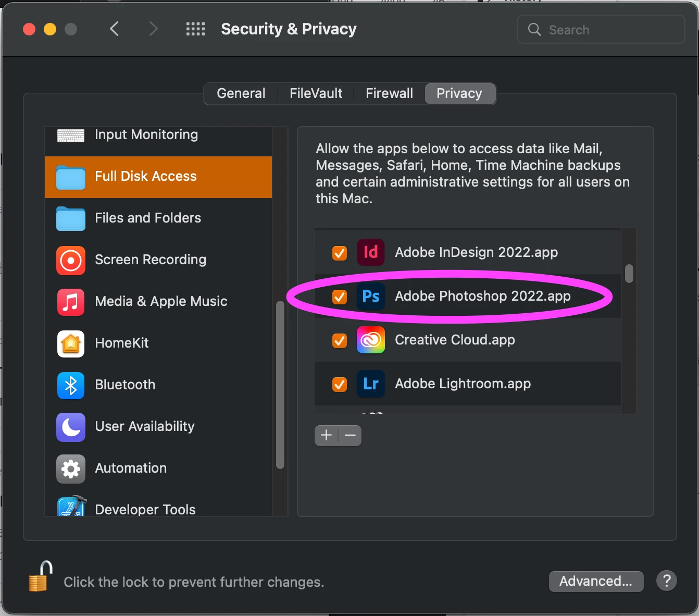
Task: Click the Lightroom Lr app icon
Action: [x=371, y=384]
